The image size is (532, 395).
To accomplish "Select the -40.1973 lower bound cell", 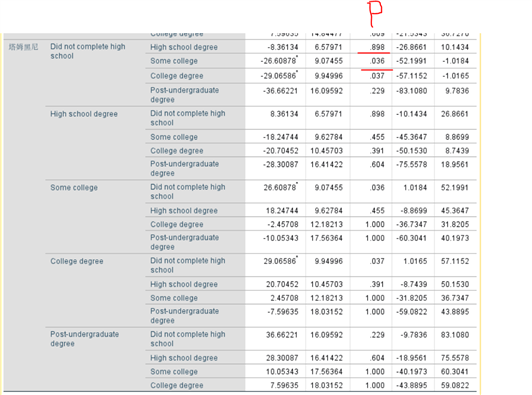I will [x=411, y=372].
